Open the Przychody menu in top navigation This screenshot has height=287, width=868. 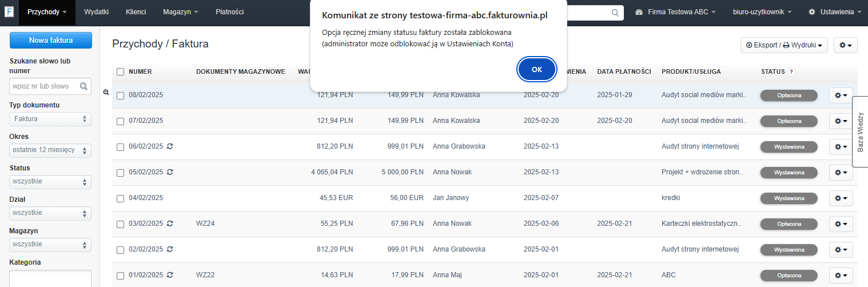[47, 12]
